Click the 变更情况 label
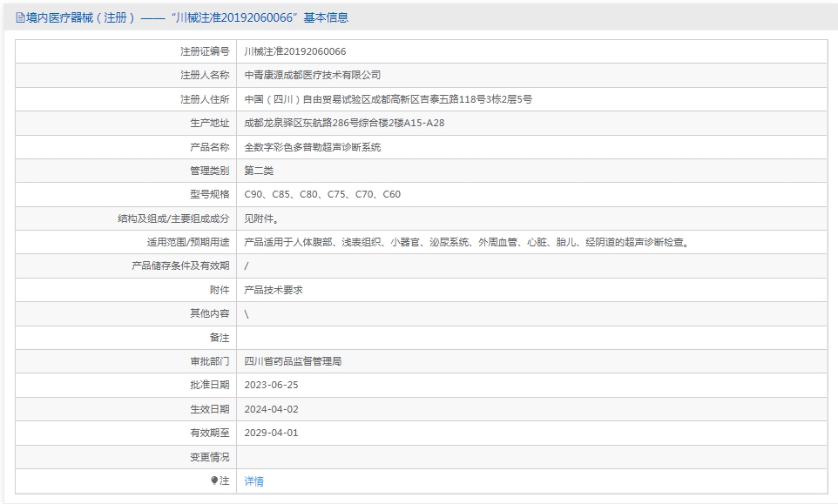Screen dimensions: 838x504 (x=209, y=457)
